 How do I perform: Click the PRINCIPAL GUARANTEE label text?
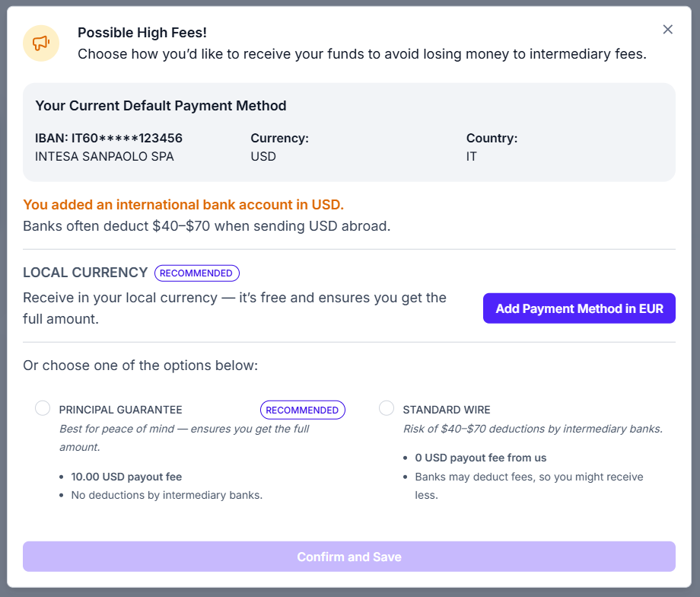coord(120,410)
